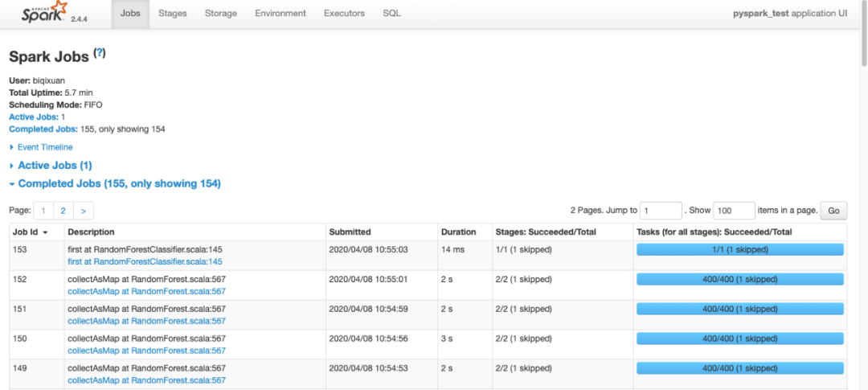The image size is (868, 390).
Task: Open job 149 collectAsMap link
Action: [147, 380]
